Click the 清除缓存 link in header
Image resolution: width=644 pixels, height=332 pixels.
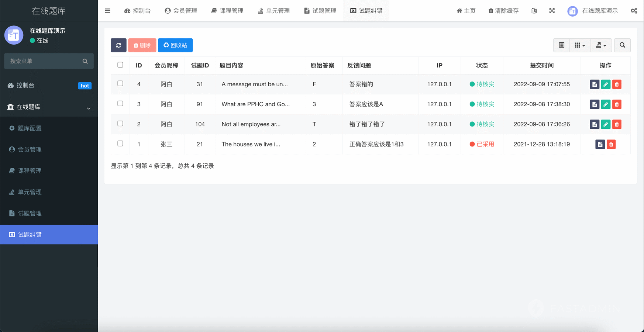point(503,11)
